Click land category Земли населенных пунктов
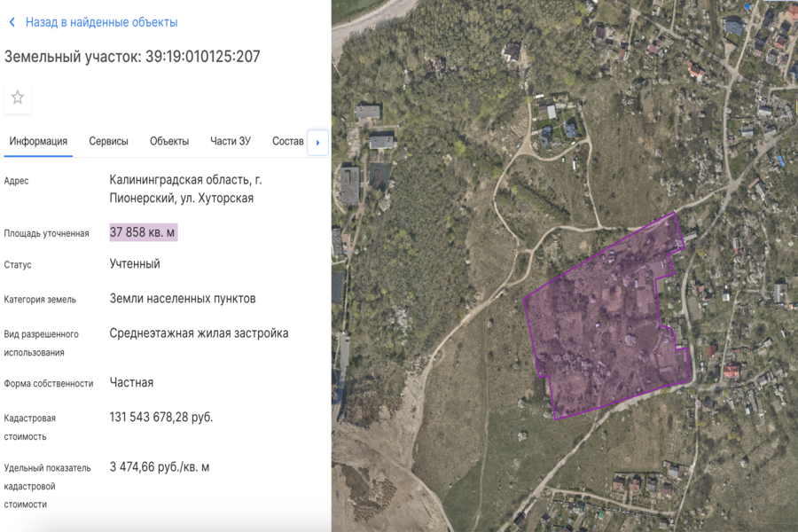This screenshot has height=532, width=798. [183, 299]
